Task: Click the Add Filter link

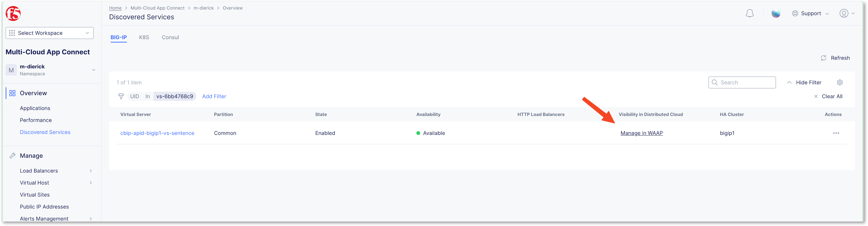Action: 214,96
